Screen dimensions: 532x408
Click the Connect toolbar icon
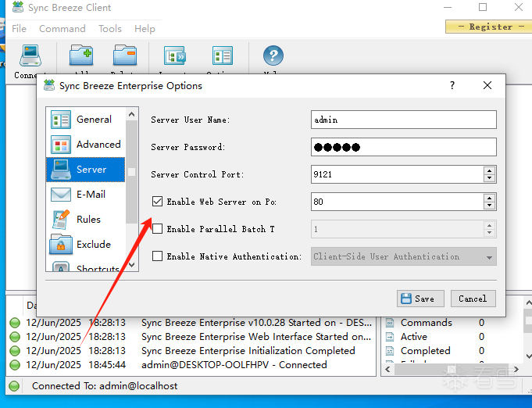tap(30, 55)
